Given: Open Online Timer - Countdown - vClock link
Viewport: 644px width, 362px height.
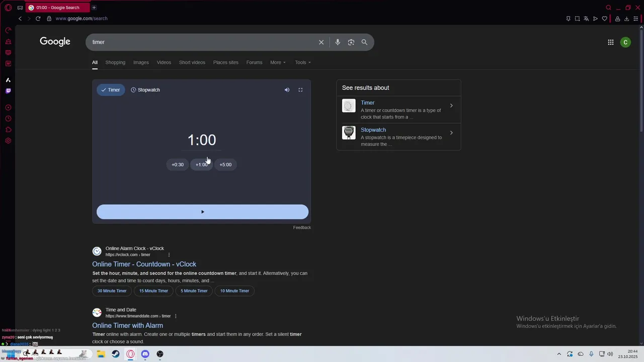Looking at the screenshot, I should pyautogui.click(x=144, y=264).
